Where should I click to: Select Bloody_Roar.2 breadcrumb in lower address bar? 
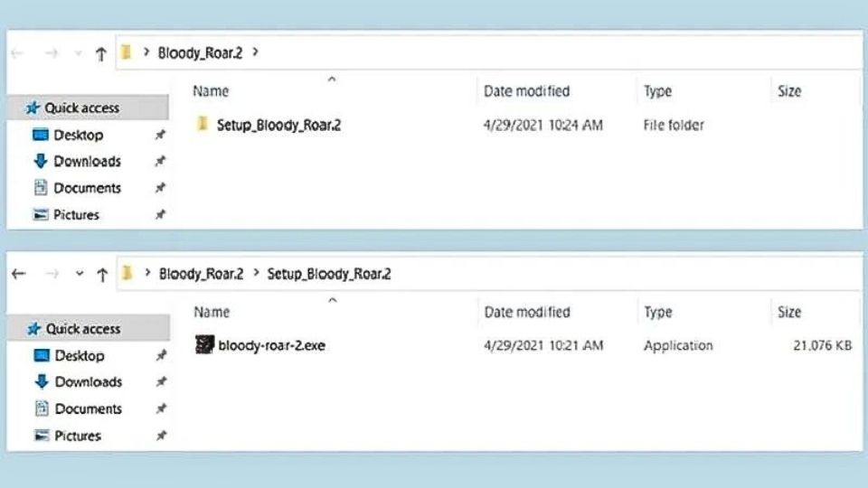tap(202, 274)
